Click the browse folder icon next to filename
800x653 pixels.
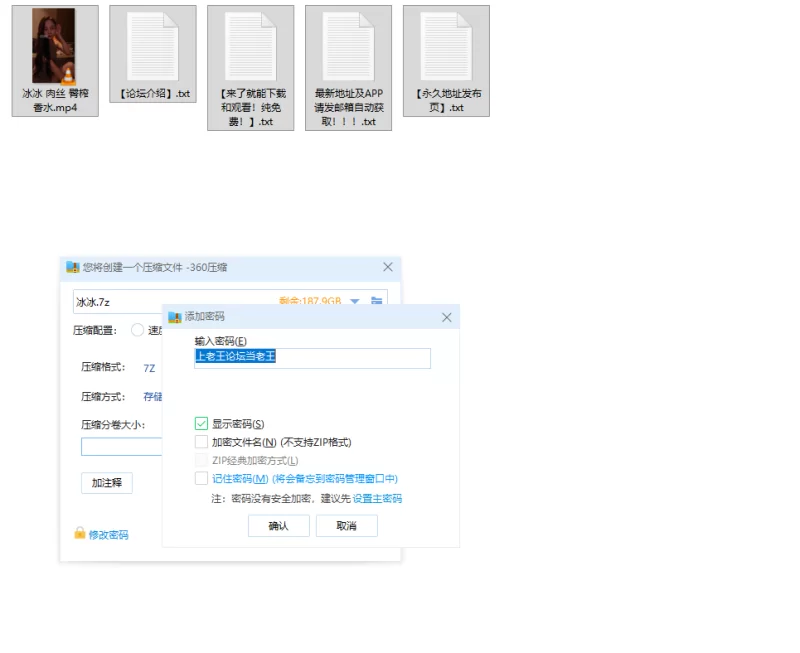pyautogui.click(x=377, y=300)
